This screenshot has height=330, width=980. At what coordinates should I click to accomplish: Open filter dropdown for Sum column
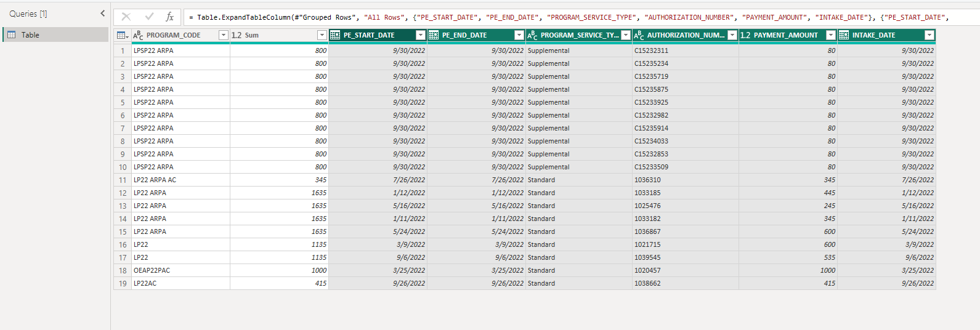click(322, 35)
